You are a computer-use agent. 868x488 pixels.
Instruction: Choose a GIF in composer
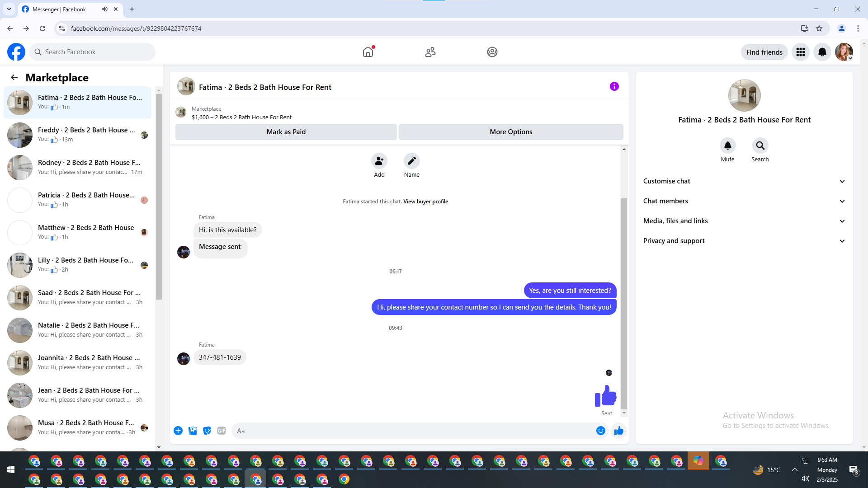pyautogui.click(x=222, y=431)
